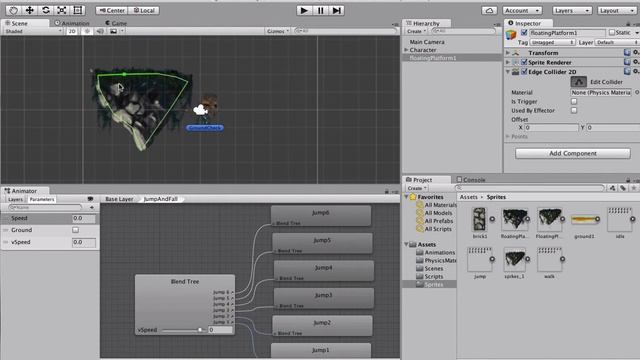This screenshot has height=360, width=640.
Task: Switch to the Game tab
Action: click(116, 23)
